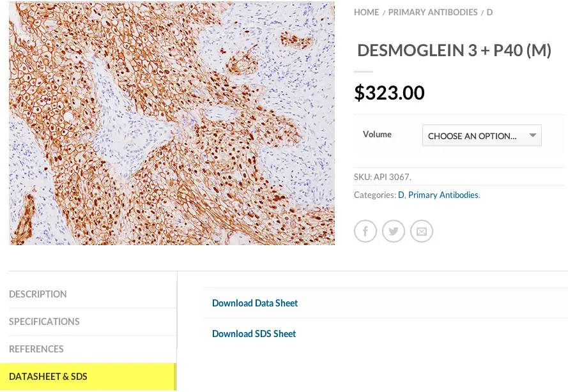The height and width of the screenshot is (392, 568).
Task: Open Primary Antibodies breadcrumb link
Action: 433,12
